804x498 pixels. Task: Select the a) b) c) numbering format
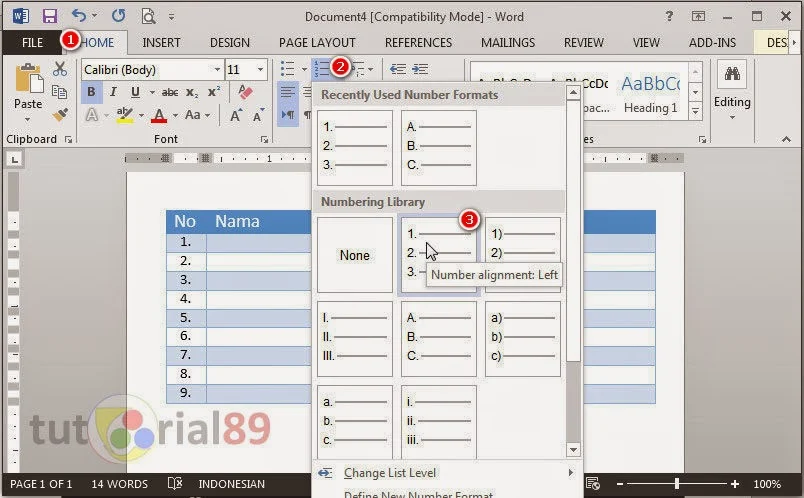pyautogui.click(x=522, y=338)
